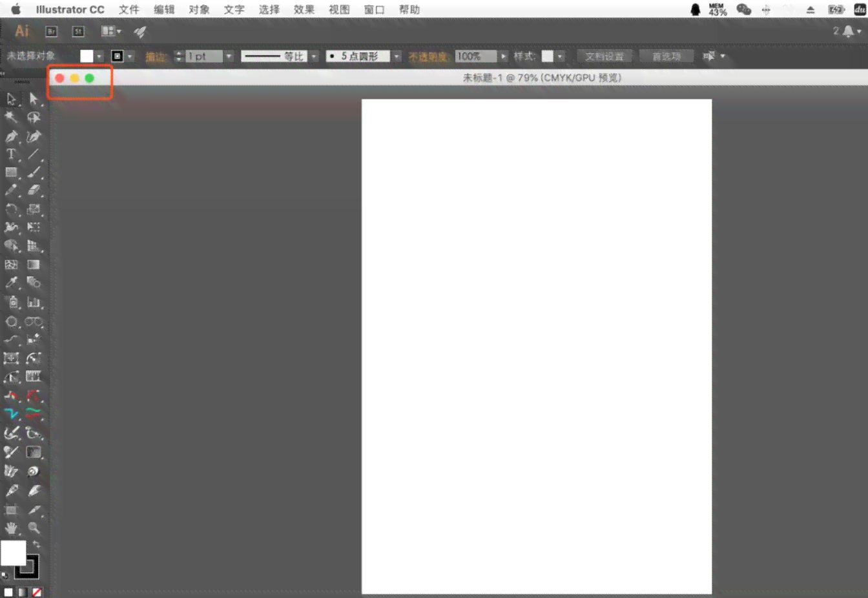Open the align options dropdown arrow

click(723, 56)
